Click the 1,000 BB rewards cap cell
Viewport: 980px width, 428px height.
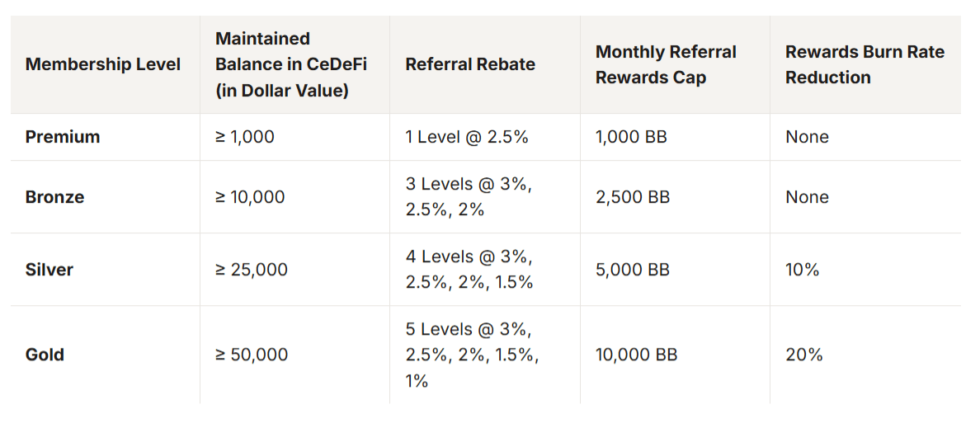pyautogui.click(x=631, y=137)
